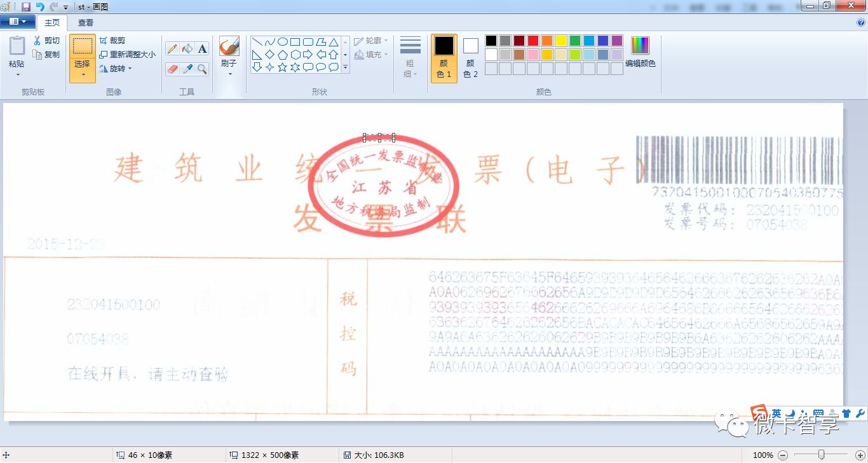Viewport: 868px width, 463px height.
Task: Select the Fill with color bucket tool
Action: (187, 49)
